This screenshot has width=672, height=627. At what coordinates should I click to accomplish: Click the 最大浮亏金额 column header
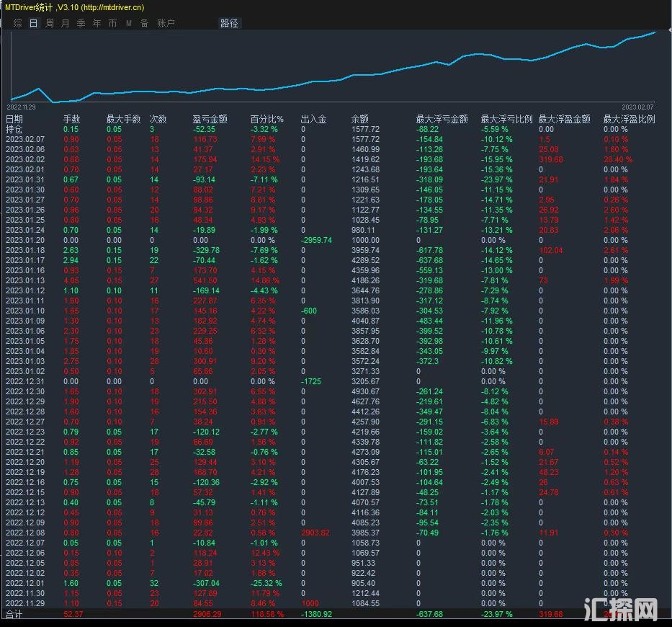click(x=442, y=119)
